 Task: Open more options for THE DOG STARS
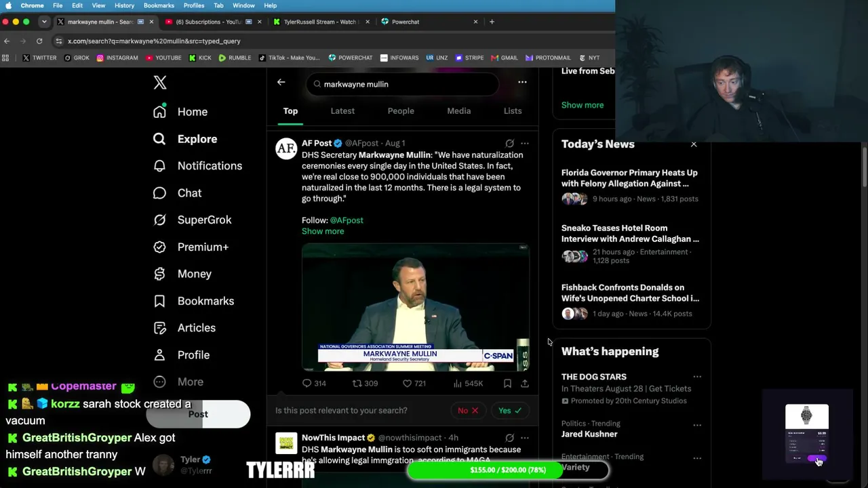coord(697,377)
